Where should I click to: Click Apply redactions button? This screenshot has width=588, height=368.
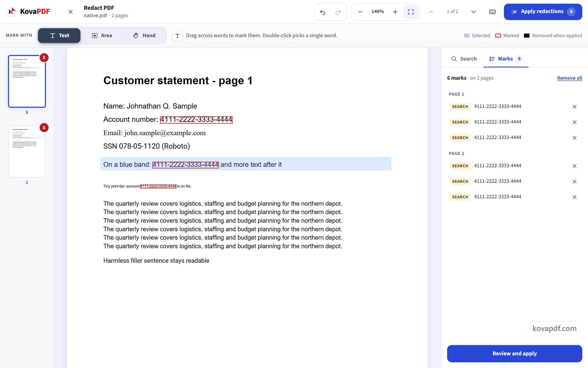(543, 12)
